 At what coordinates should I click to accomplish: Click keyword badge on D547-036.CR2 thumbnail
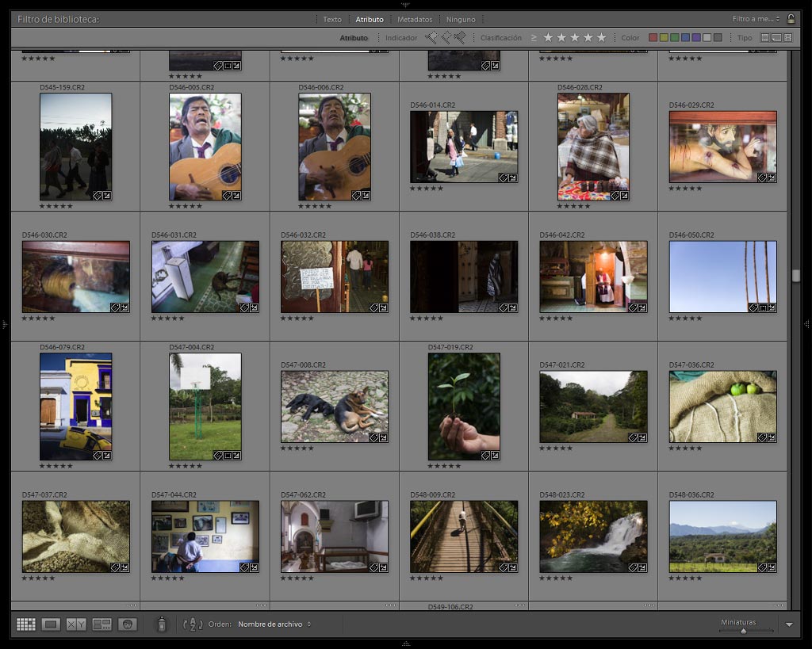click(762, 437)
